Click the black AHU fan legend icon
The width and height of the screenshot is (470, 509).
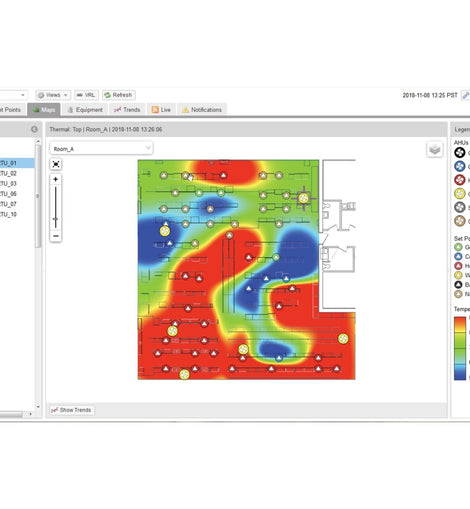click(460, 153)
